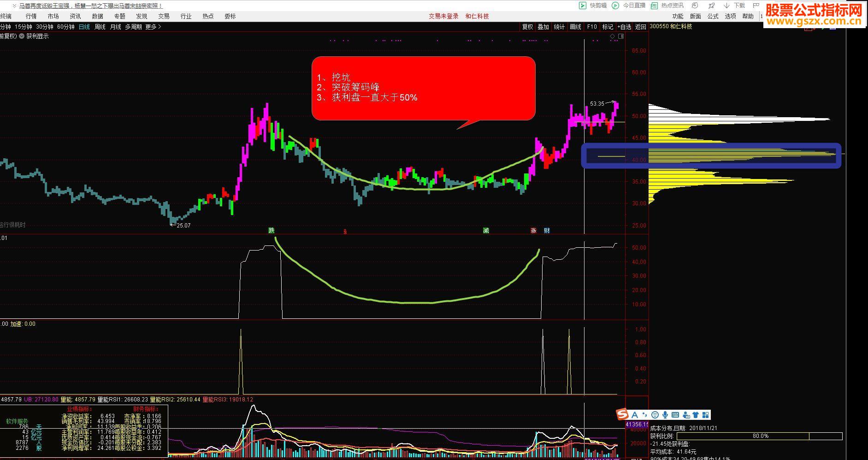The width and height of the screenshot is (868, 460).
Task: Open Sogou skin shirt icon
Action: click(x=696, y=415)
